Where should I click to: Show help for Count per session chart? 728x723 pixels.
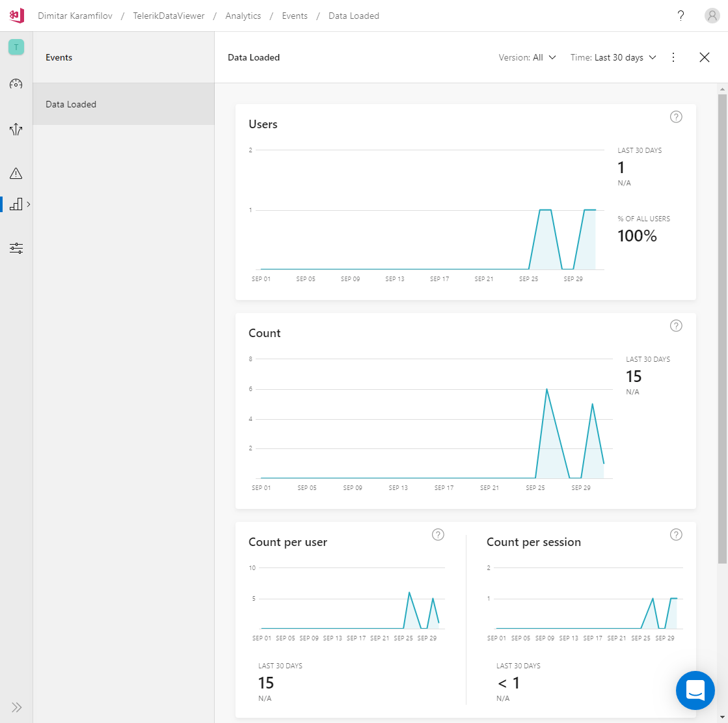pyautogui.click(x=676, y=535)
